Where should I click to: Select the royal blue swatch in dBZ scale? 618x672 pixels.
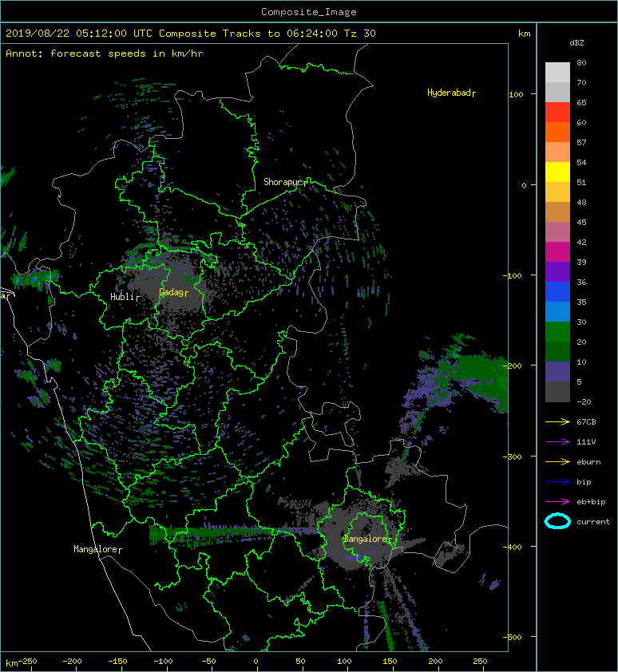[x=557, y=292]
